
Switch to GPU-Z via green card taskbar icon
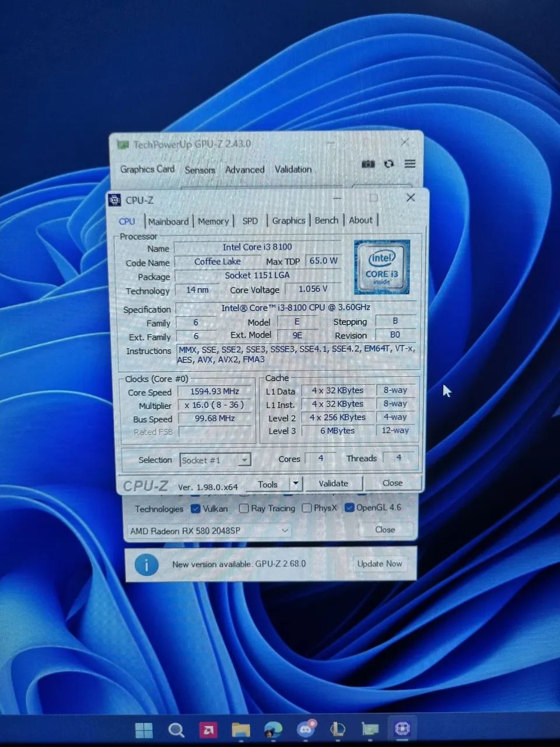coord(370,729)
